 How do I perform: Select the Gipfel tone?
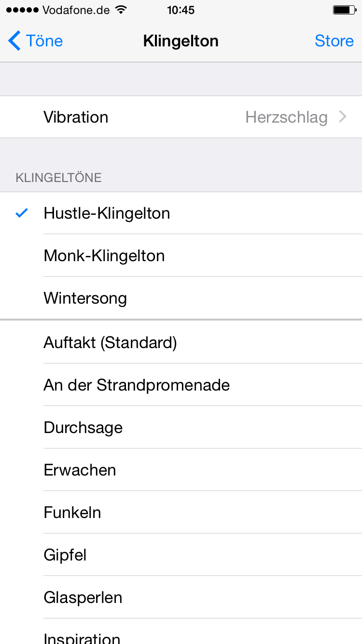click(x=65, y=555)
